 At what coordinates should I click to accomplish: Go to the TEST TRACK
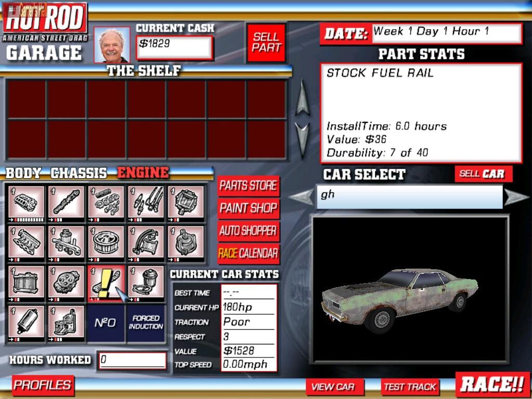point(410,387)
